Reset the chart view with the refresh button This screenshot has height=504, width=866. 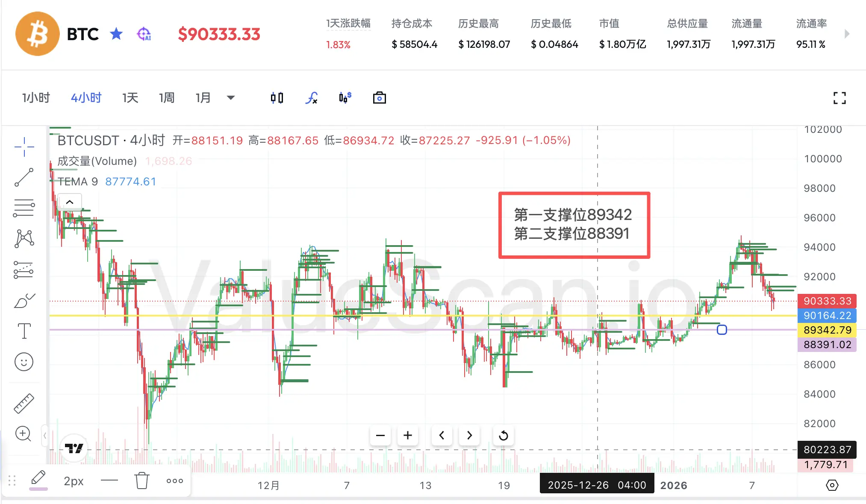[x=503, y=435]
